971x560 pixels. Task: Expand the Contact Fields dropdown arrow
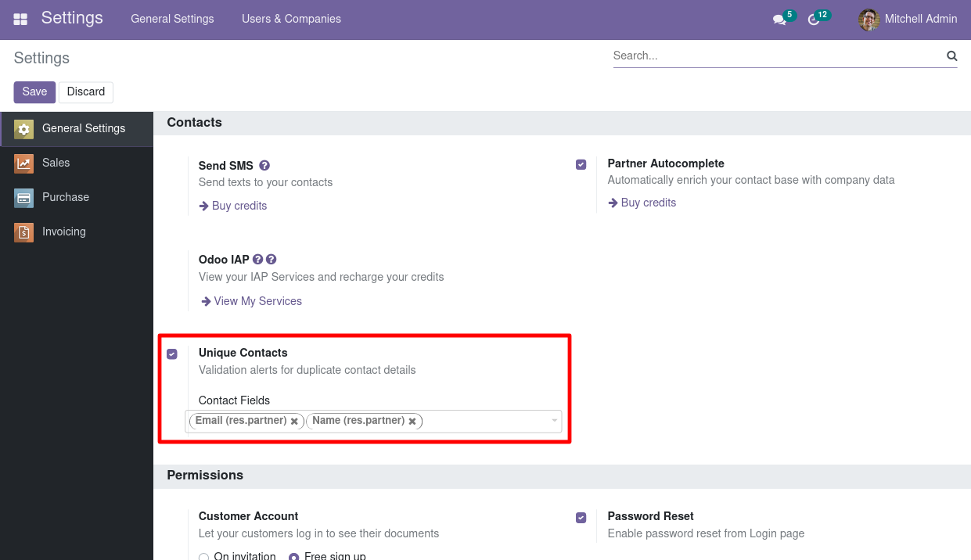tap(555, 421)
